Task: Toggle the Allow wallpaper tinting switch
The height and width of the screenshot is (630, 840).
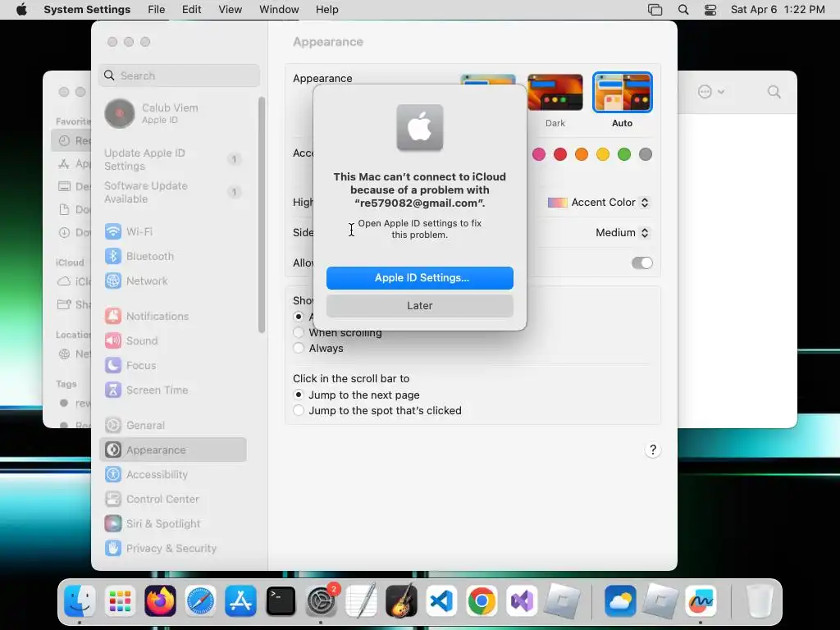Action: [641, 263]
